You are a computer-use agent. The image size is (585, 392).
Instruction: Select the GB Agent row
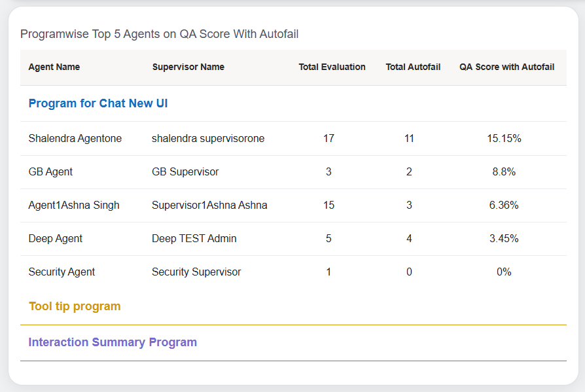(x=51, y=172)
